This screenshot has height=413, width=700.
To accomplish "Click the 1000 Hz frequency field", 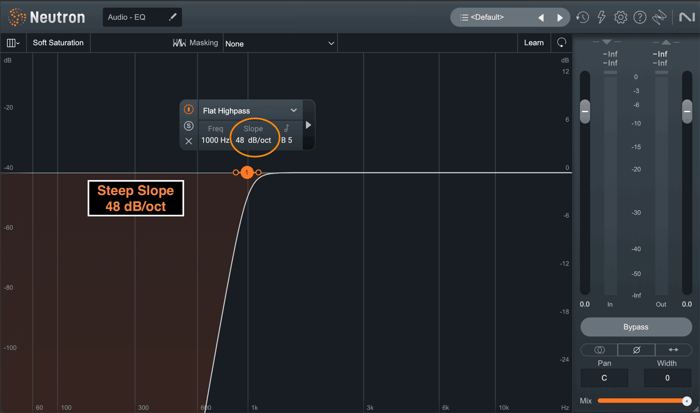I will tap(215, 140).
